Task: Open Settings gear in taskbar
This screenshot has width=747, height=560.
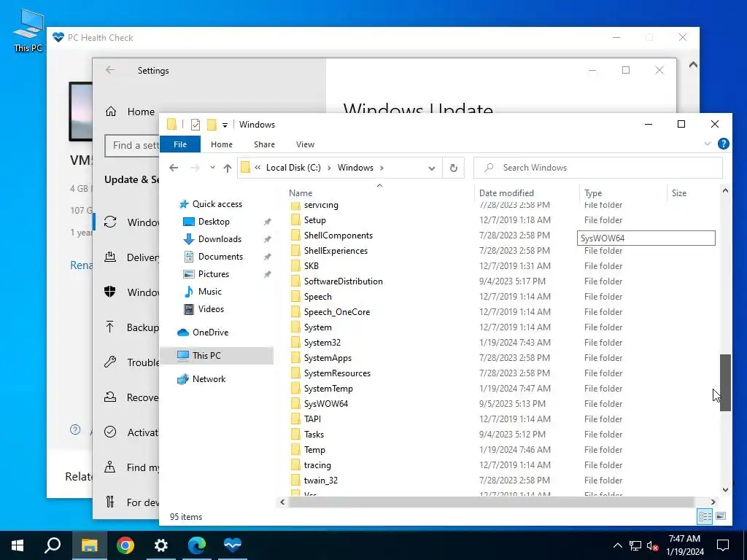Action: [161, 545]
